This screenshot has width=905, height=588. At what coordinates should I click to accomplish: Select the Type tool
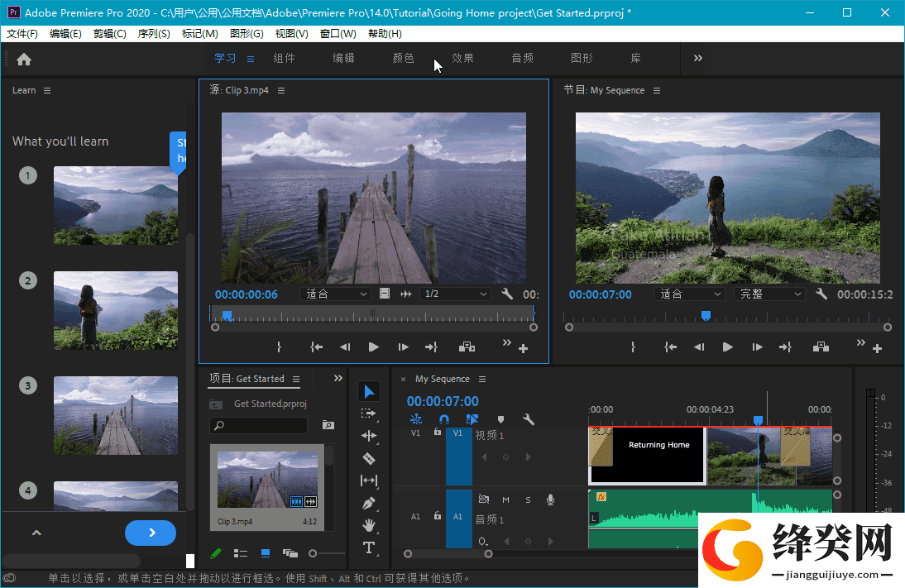(x=369, y=547)
